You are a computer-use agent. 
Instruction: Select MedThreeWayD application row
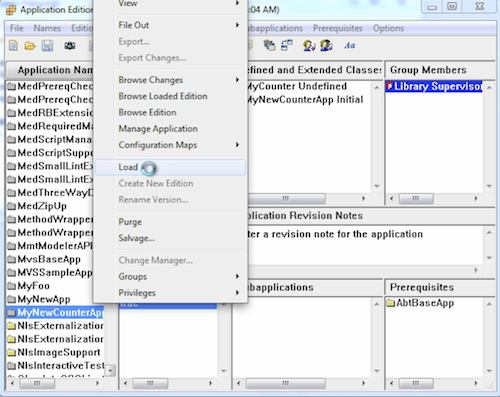pyautogui.click(x=55, y=193)
